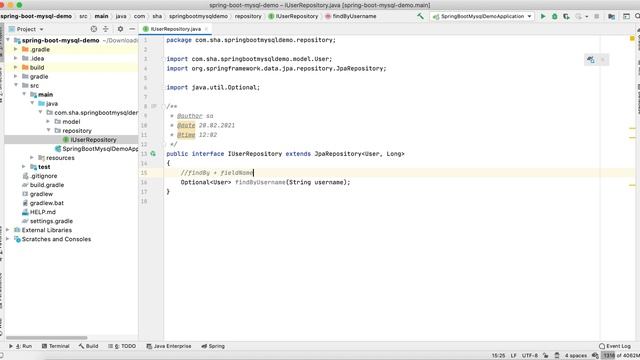
Task: Open the Build tool window
Action: coord(88,346)
